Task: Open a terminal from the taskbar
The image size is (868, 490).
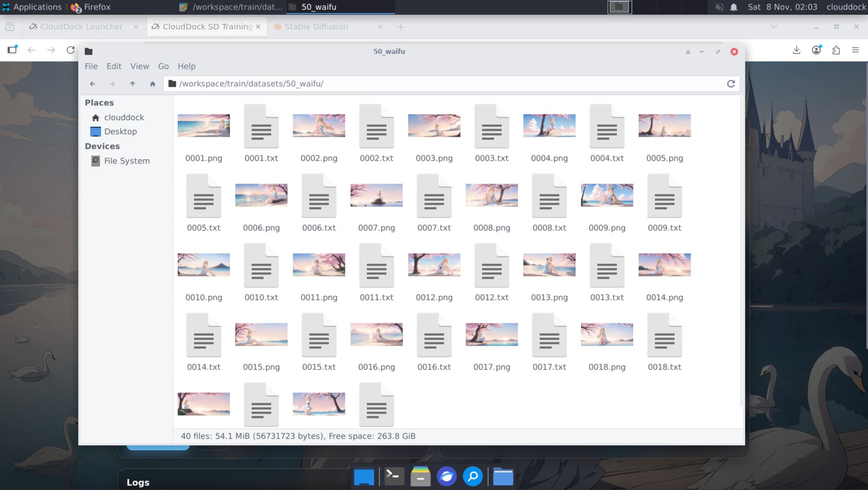Action: 394,476
